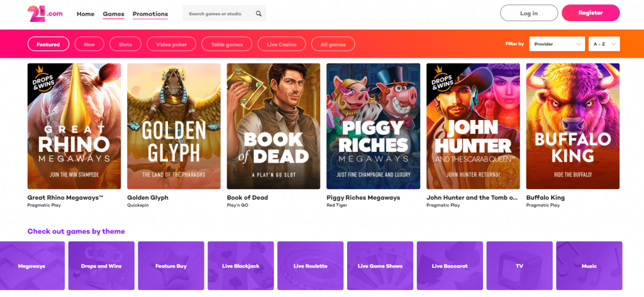Switch to Video poker category
This screenshot has height=297, width=644.
point(171,45)
